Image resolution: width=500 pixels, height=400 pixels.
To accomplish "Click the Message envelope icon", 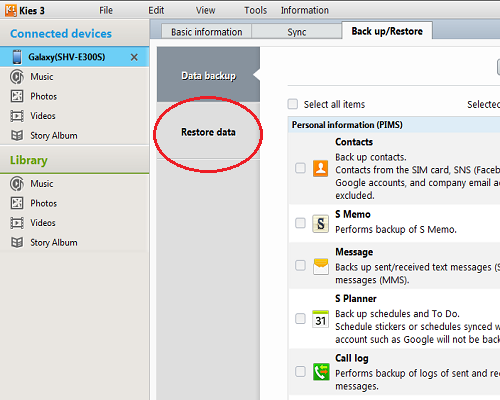I will 321,266.
